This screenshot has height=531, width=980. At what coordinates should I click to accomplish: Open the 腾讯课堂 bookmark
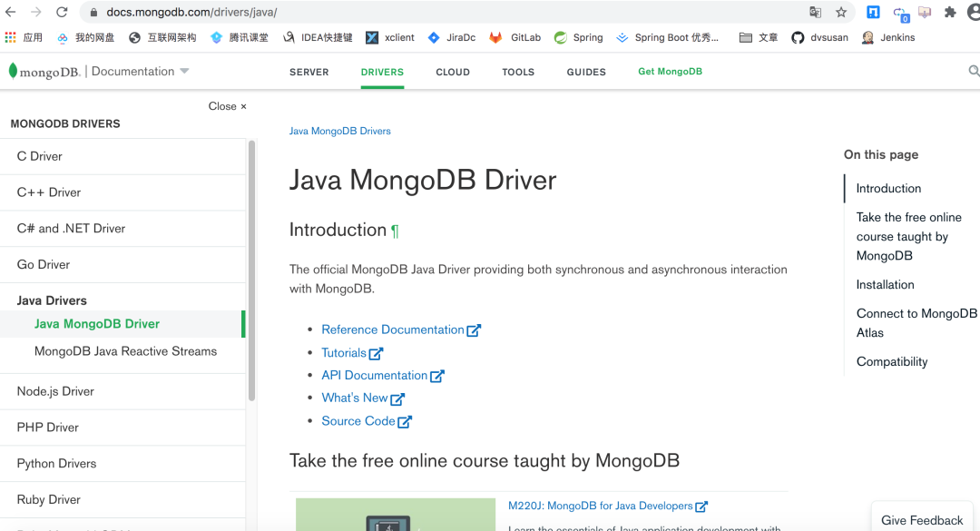point(240,37)
